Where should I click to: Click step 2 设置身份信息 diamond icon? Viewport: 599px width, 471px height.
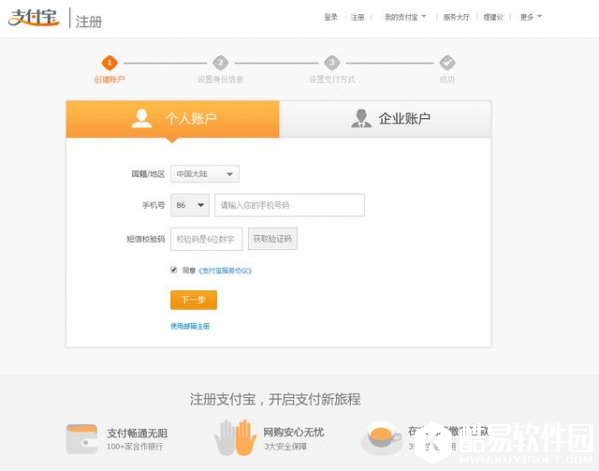[x=220, y=63]
